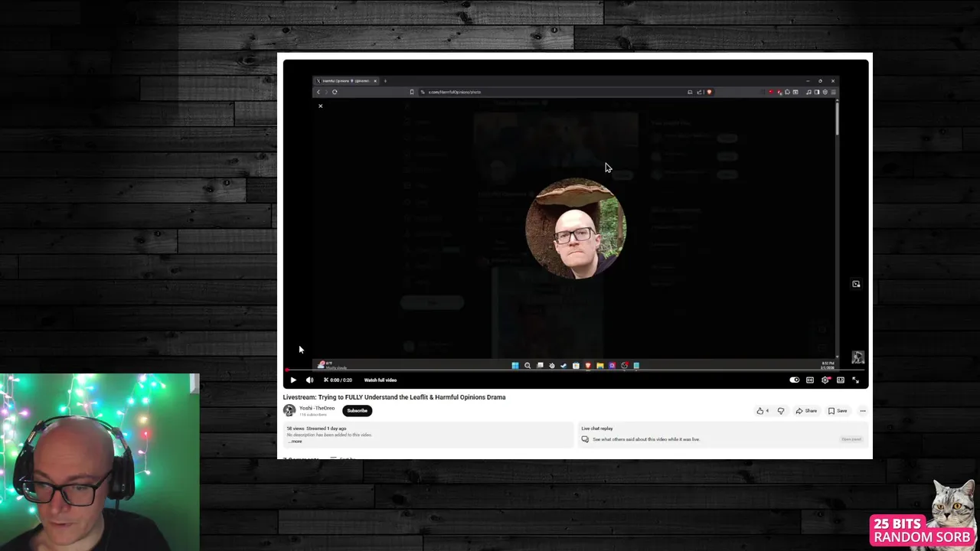Screen dimensions: 980x551
Task: Open the three-dot more actions menu
Action: 862,411
